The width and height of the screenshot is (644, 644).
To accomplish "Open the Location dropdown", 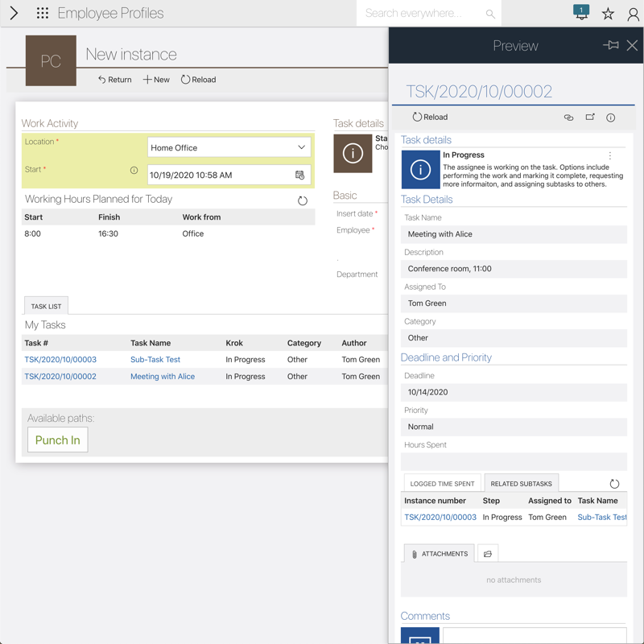I will pos(229,147).
